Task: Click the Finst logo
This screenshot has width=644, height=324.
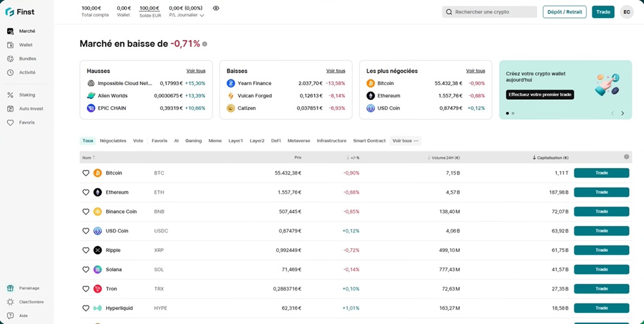Action: [20, 12]
